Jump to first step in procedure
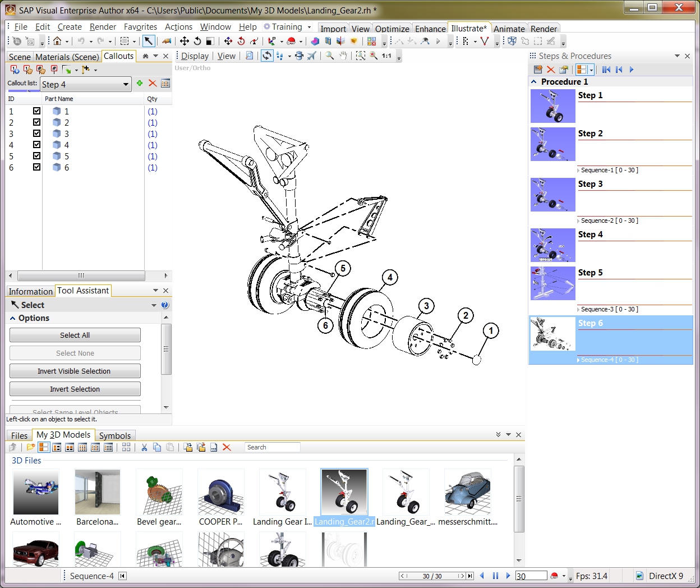The image size is (700, 588). pos(606,70)
